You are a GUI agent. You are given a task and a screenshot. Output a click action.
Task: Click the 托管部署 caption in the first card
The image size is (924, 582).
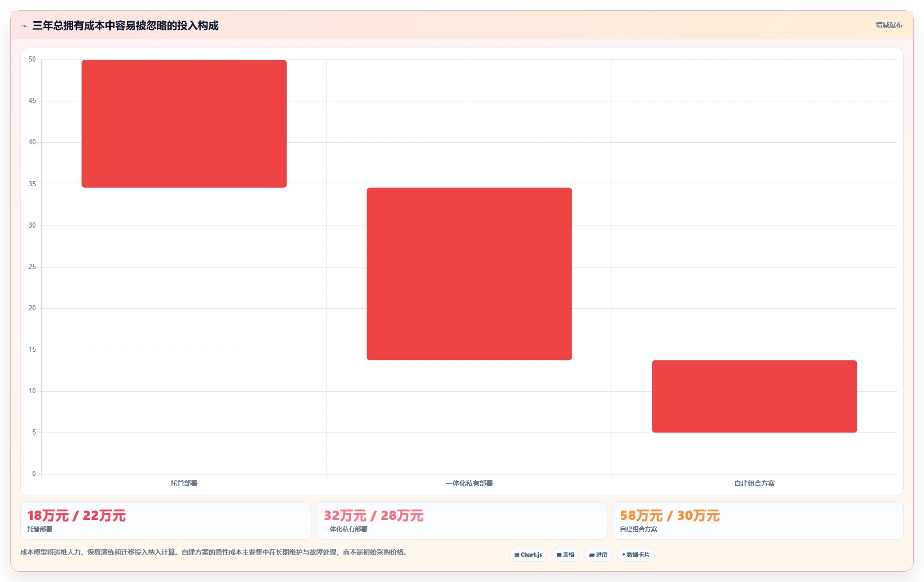point(40,529)
